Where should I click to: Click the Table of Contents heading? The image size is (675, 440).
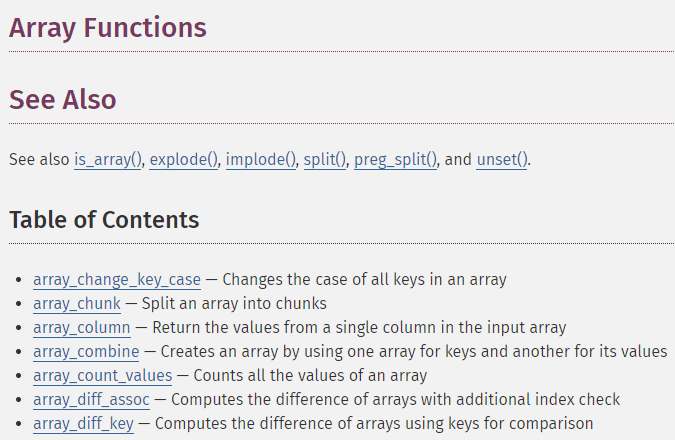(x=104, y=220)
